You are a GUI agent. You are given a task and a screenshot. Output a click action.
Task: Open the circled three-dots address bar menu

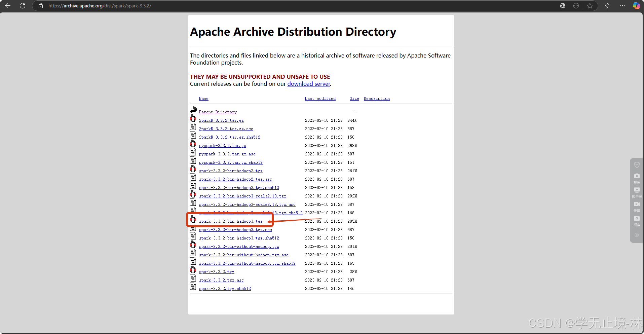point(576,6)
